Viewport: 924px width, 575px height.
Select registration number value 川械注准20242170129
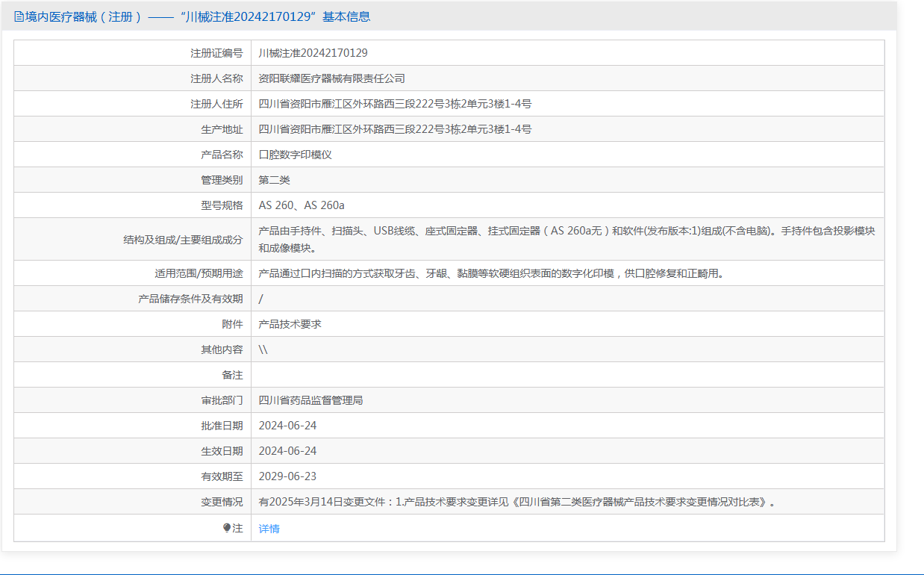(313, 53)
